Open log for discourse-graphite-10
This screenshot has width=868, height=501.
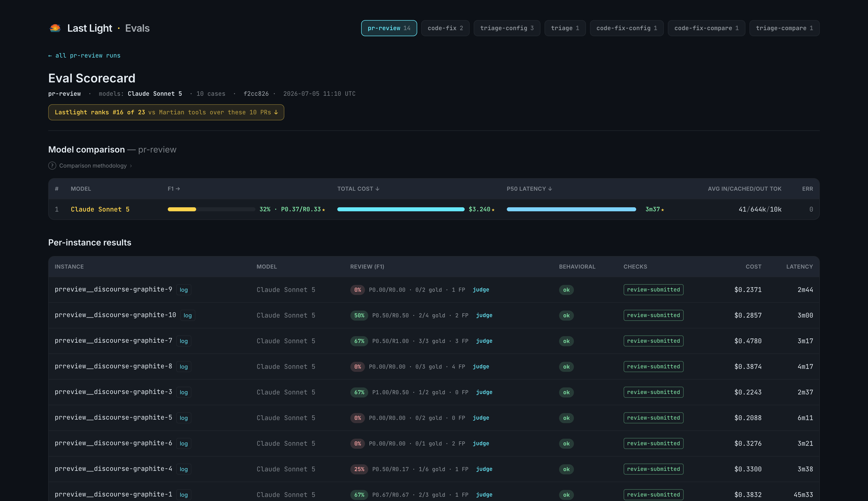(x=187, y=316)
